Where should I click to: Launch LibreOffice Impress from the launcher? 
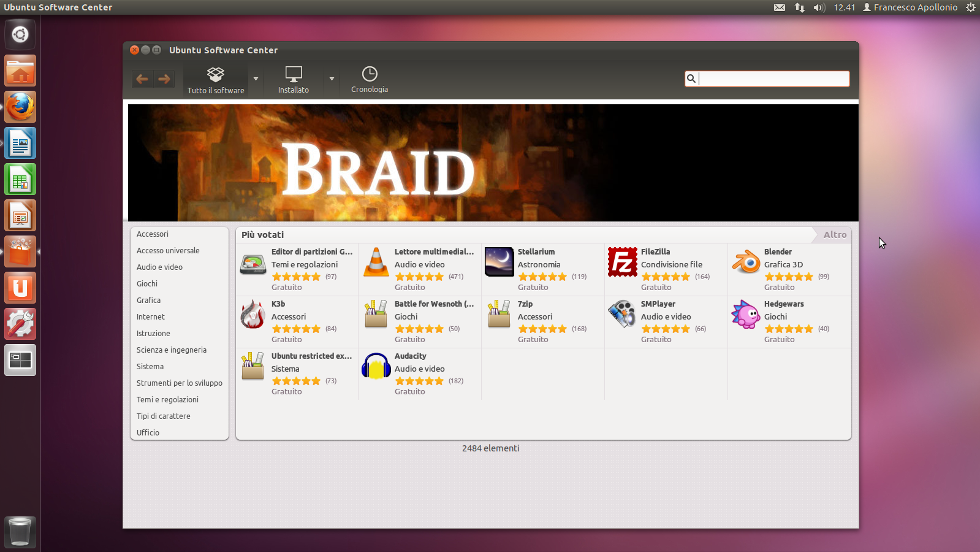tap(20, 215)
